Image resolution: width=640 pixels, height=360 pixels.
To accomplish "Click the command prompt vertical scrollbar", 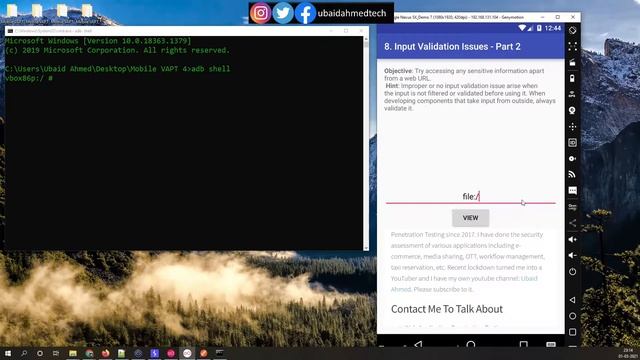I will [366, 143].
